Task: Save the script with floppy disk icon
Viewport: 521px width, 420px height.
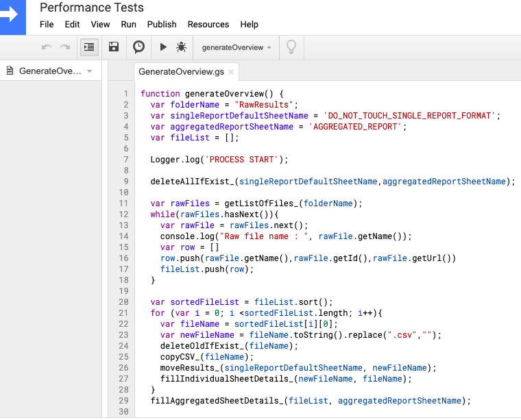Action: pos(114,47)
